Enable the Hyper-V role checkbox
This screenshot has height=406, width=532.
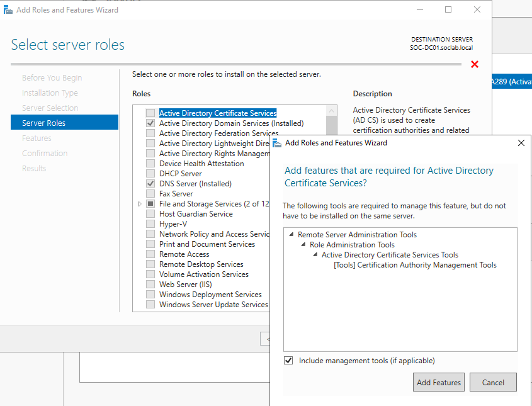(150, 224)
